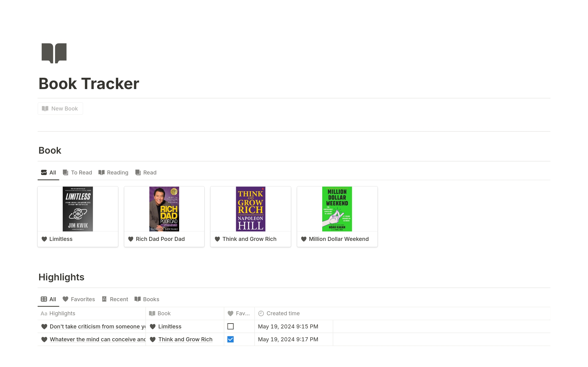Image resolution: width=588 pixels, height=367 pixels.
Task: Open Think and Grow Rich cover thumbnail
Action: click(x=251, y=209)
